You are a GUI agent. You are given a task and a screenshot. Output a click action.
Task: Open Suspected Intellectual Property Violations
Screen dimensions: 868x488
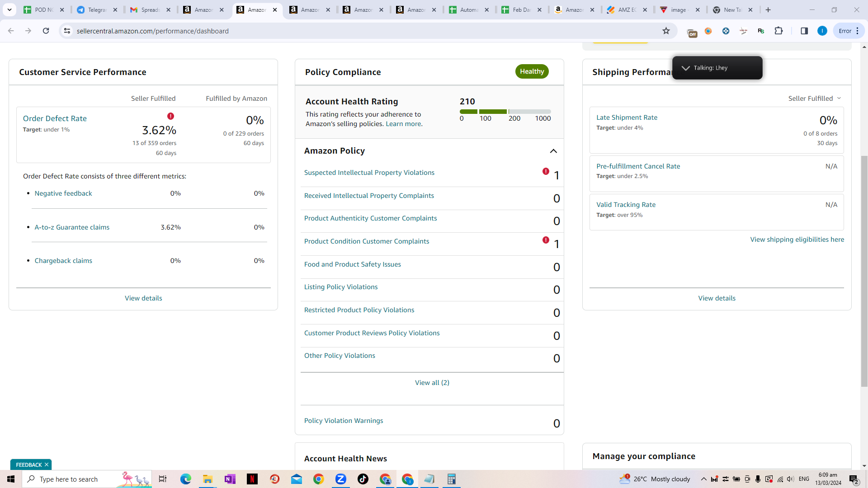tap(369, 173)
